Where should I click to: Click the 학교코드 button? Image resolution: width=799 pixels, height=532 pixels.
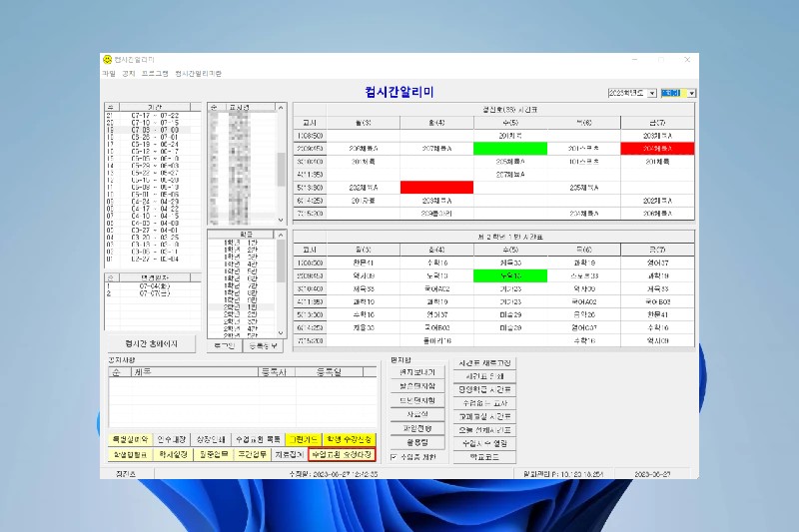[x=484, y=457]
